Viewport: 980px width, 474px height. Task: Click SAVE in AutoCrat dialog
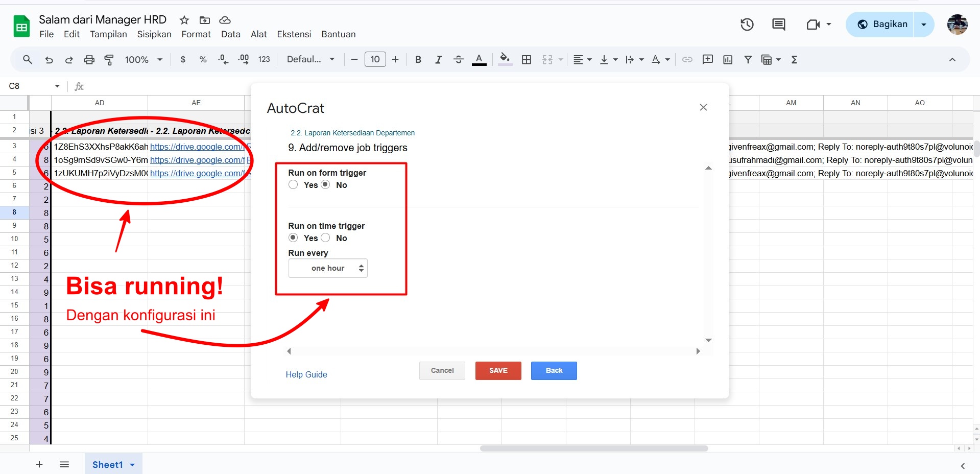click(x=498, y=371)
